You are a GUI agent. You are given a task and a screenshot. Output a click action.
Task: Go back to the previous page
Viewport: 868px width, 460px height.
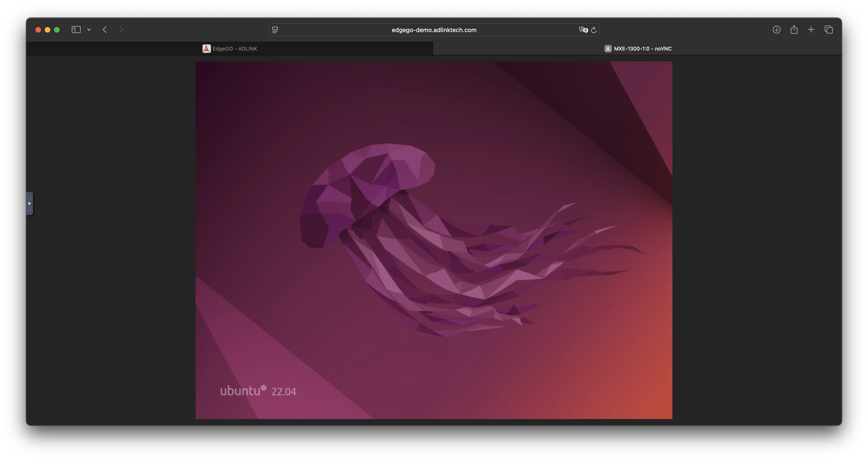105,30
